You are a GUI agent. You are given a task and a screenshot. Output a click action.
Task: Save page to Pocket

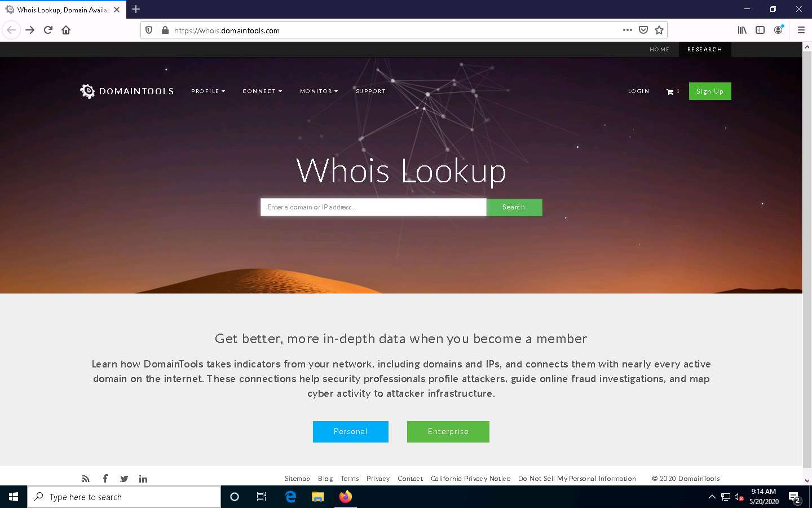click(x=643, y=30)
